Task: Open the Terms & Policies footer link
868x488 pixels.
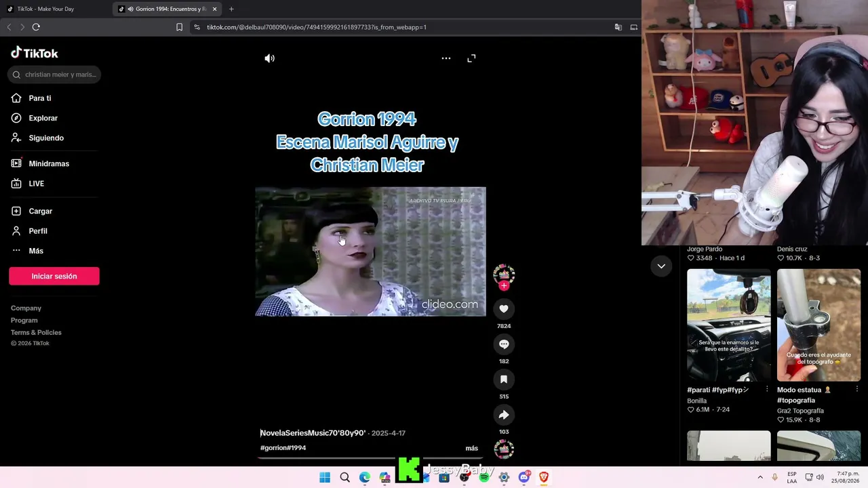Action: tap(36, 333)
